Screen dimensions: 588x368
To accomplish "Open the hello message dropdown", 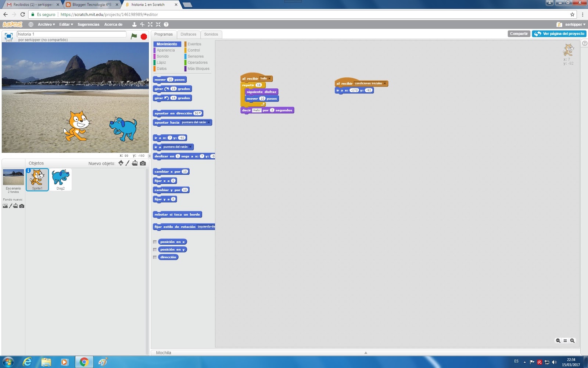I will [x=269, y=78].
